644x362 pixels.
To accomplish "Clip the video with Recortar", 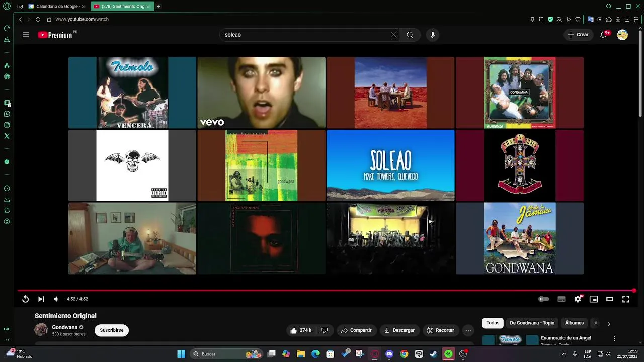I will 440,330.
